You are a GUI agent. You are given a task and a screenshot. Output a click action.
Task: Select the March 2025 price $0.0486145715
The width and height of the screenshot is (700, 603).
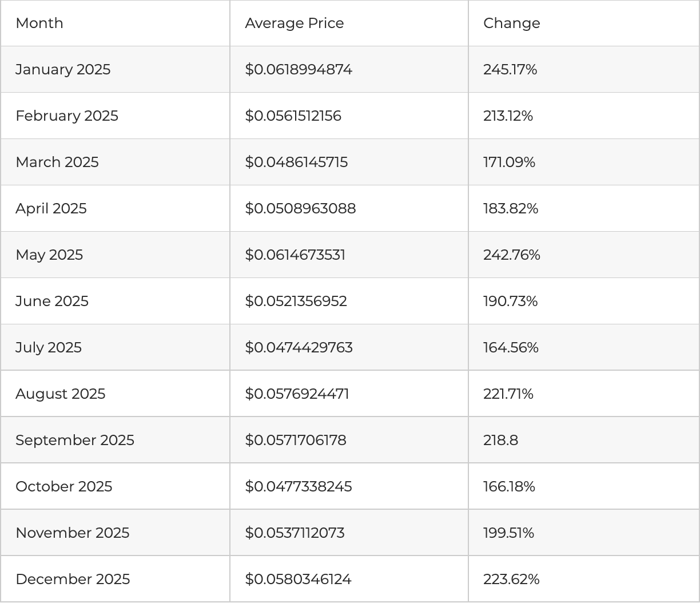click(x=296, y=162)
